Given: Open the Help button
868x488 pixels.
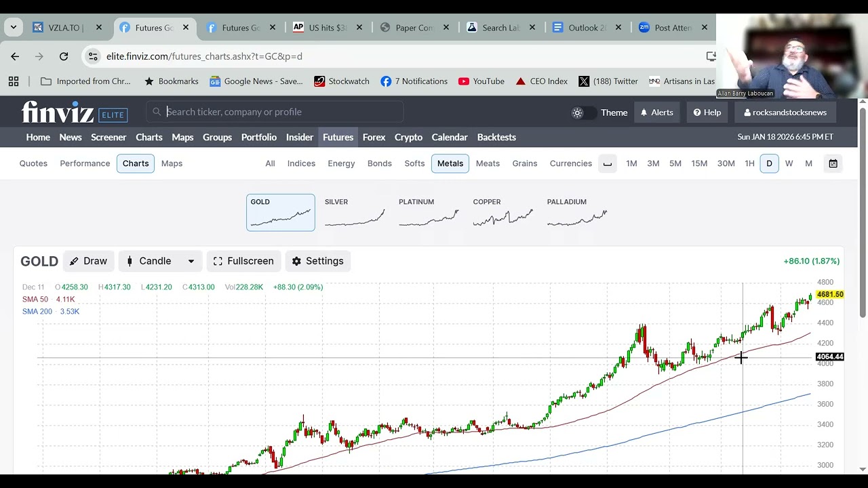Looking at the screenshot, I should [x=707, y=113].
